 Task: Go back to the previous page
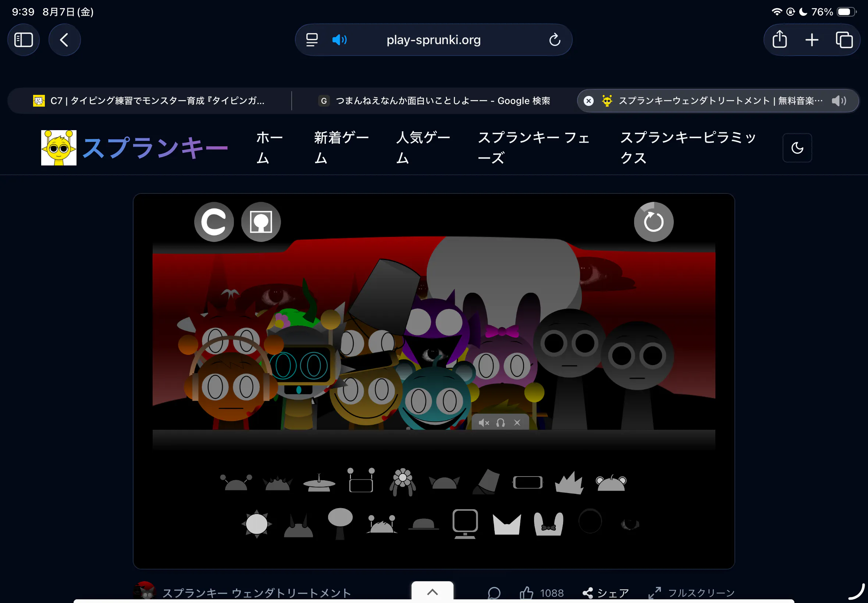tap(64, 40)
